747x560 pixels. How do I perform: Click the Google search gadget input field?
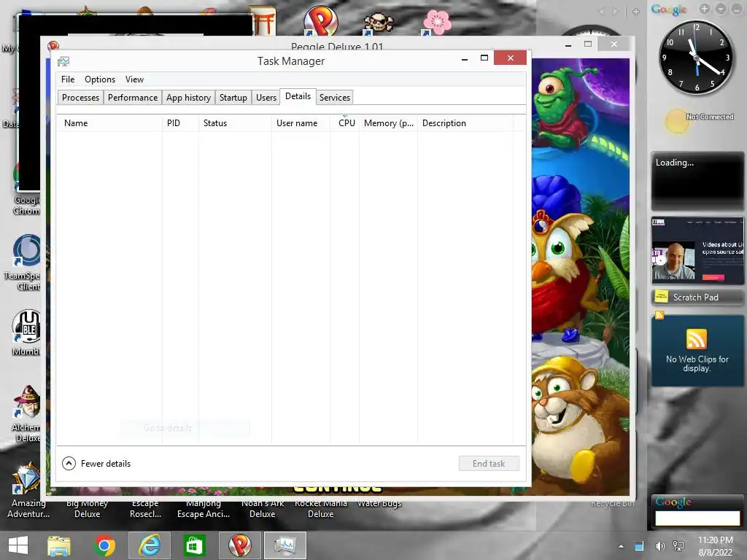tap(697, 518)
